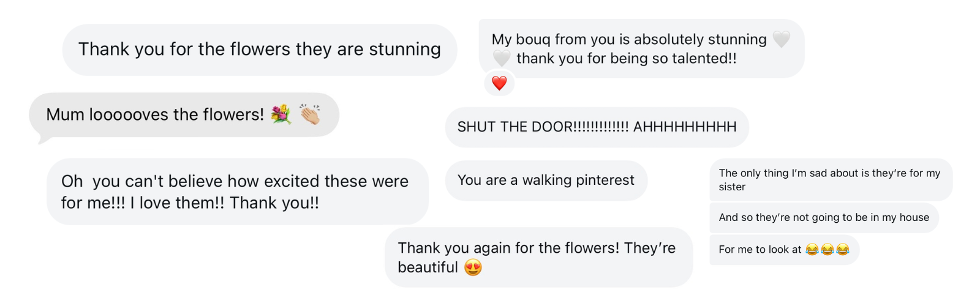
Task: Select the 'Oh you can't believe how excited' message
Action: point(235,192)
